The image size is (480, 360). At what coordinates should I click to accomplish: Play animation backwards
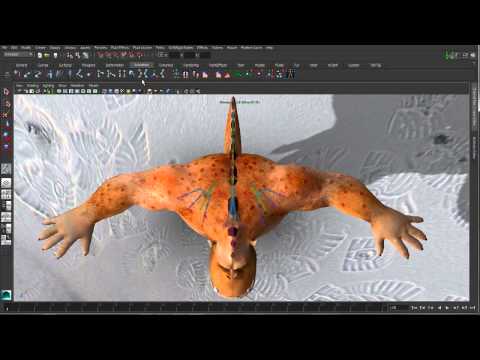click(439, 308)
